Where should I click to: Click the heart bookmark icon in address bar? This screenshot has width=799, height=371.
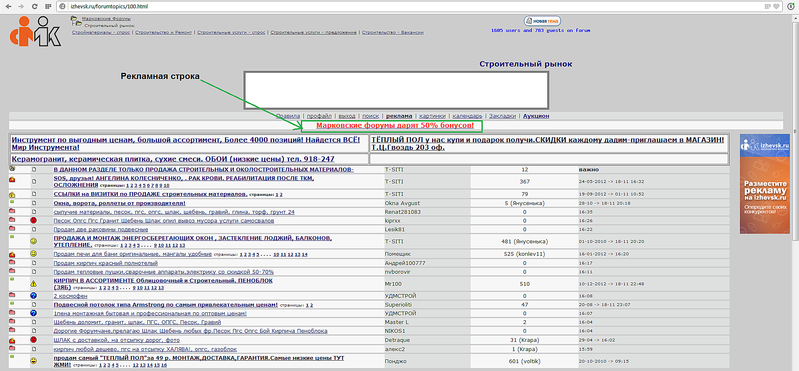click(x=776, y=6)
